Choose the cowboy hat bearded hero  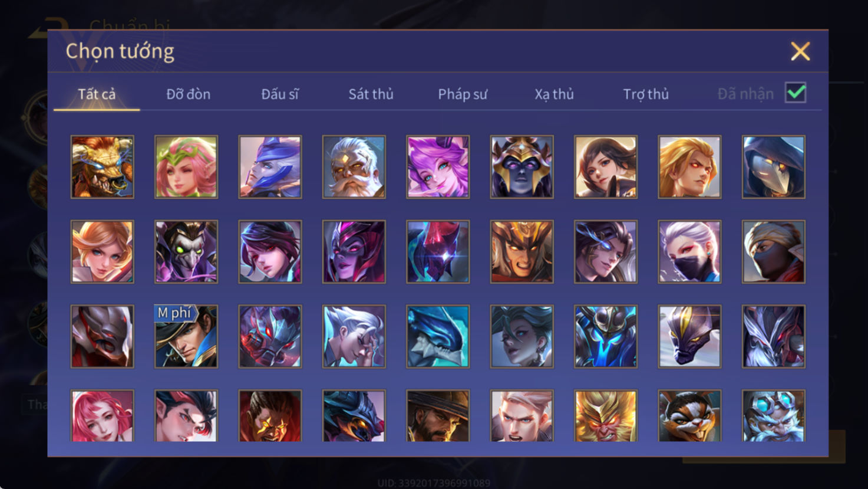438,416
